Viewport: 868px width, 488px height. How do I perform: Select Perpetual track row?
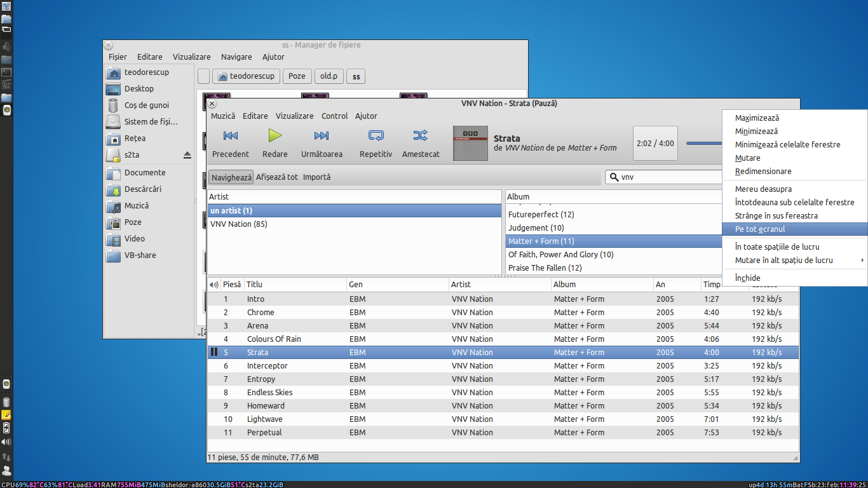click(x=503, y=433)
